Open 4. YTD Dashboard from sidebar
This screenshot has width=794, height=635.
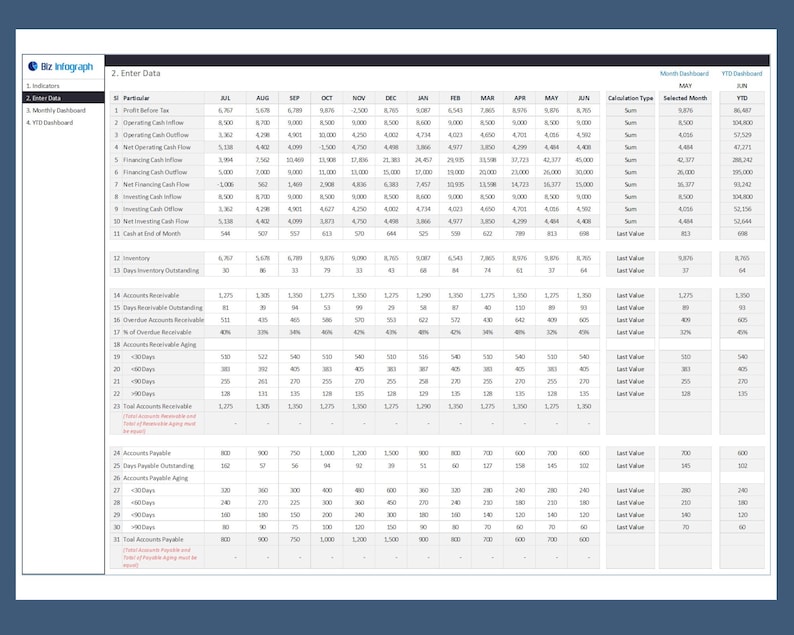[x=50, y=123]
